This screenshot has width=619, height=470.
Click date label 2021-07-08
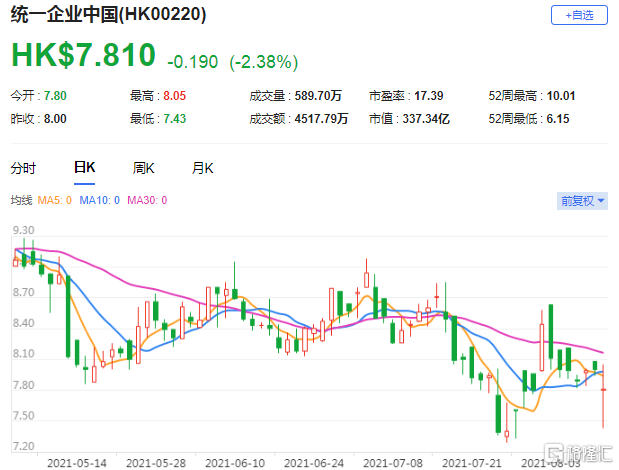(x=393, y=463)
